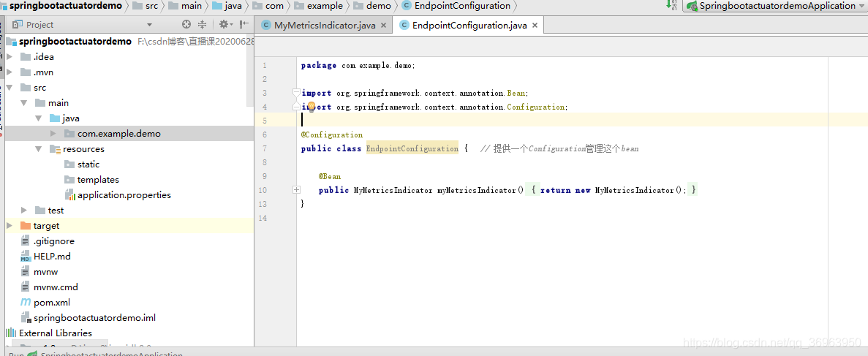Click the java breadcrumb
The image size is (868, 356).
(x=227, y=6)
